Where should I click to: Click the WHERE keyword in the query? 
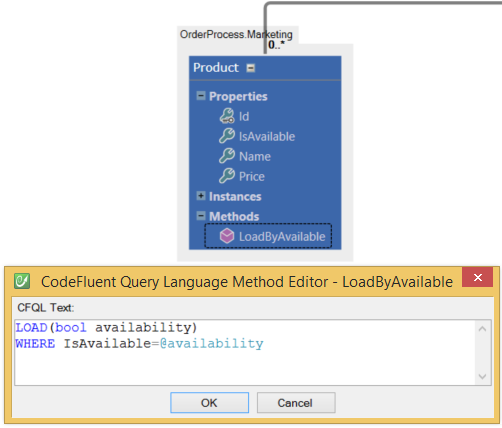click(x=35, y=344)
